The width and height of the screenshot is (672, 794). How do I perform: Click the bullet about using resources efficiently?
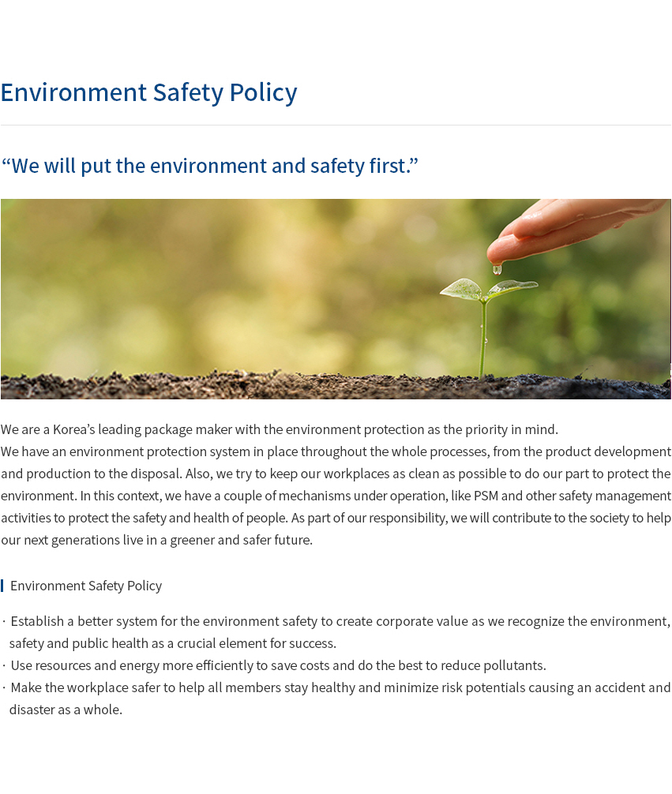[274, 665]
